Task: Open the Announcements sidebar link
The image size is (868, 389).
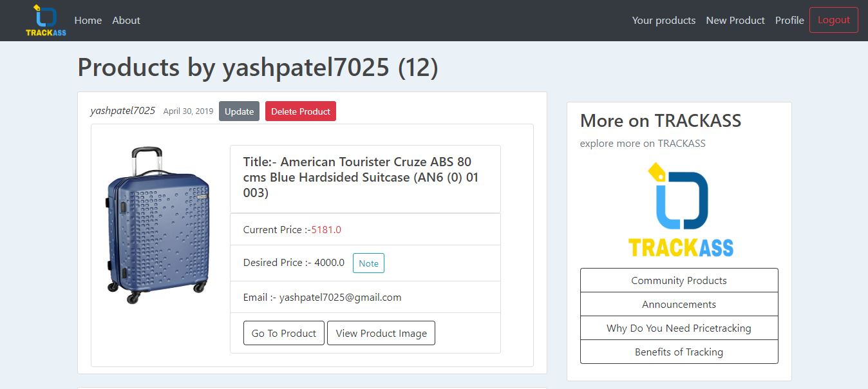Action: [x=679, y=304]
